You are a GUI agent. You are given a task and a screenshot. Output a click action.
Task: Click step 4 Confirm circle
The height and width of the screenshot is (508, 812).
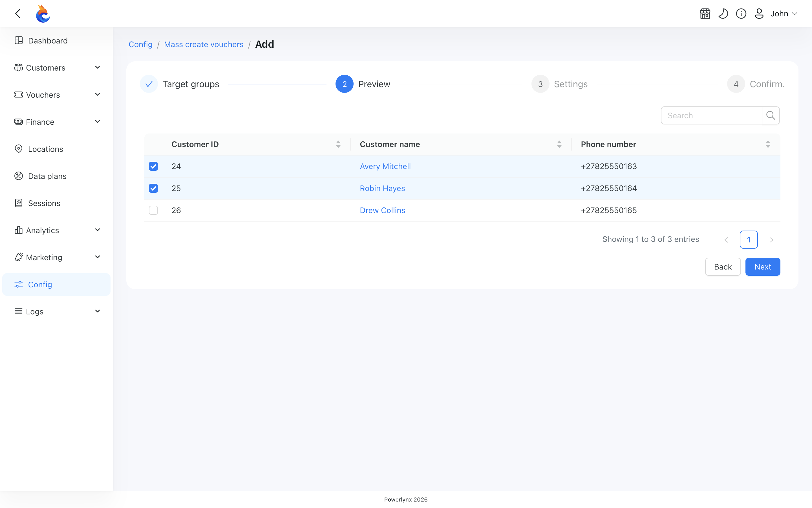pyautogui.click(x=736, y=84)
